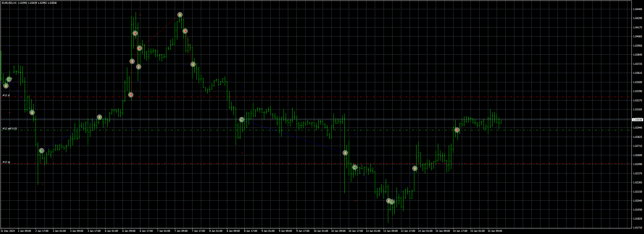Select the yellow exit arrow at the chart's lowest area
The height and width of the screenshot is (234, 644).
coord(389,201)
